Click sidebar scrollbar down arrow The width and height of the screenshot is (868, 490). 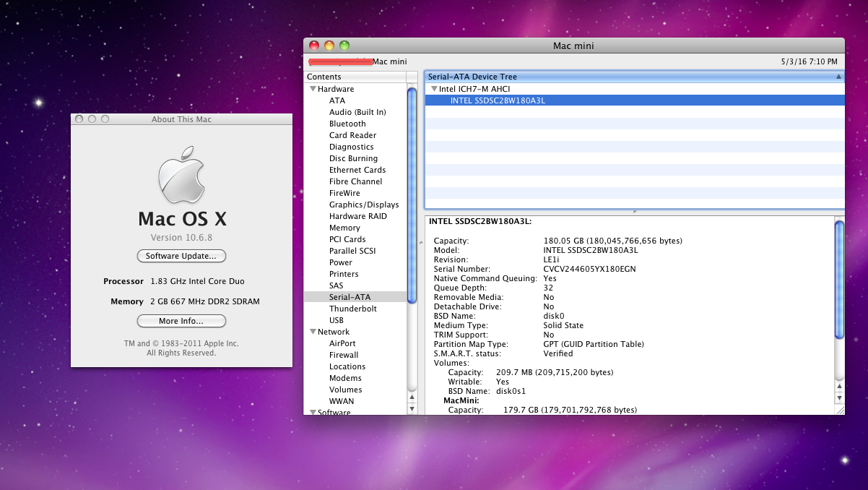412,409
